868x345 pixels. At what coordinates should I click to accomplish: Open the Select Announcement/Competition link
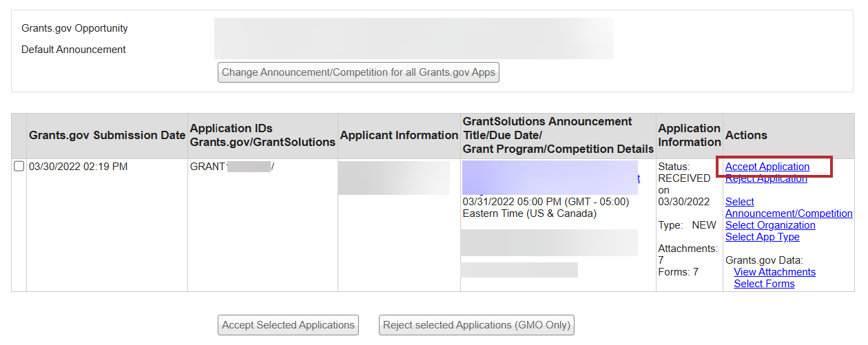788,208
